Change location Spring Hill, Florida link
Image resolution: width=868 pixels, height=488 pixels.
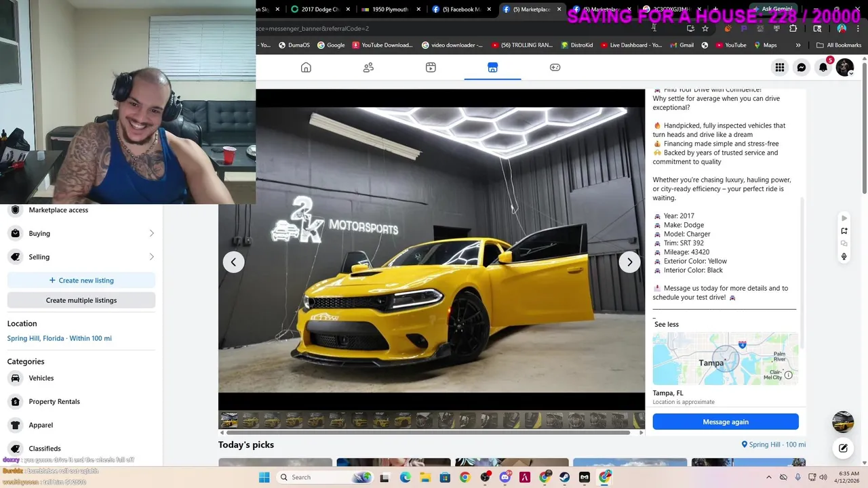coord(60,338)
